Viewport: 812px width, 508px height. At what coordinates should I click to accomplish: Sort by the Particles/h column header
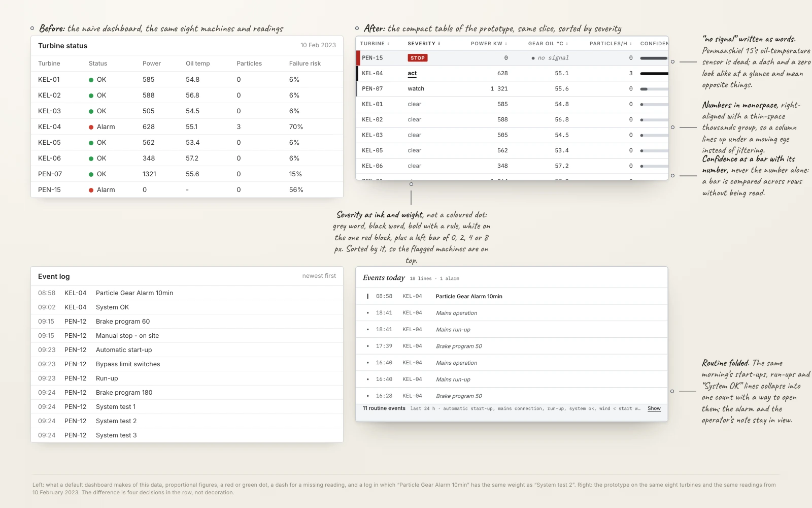click(611, 44)
